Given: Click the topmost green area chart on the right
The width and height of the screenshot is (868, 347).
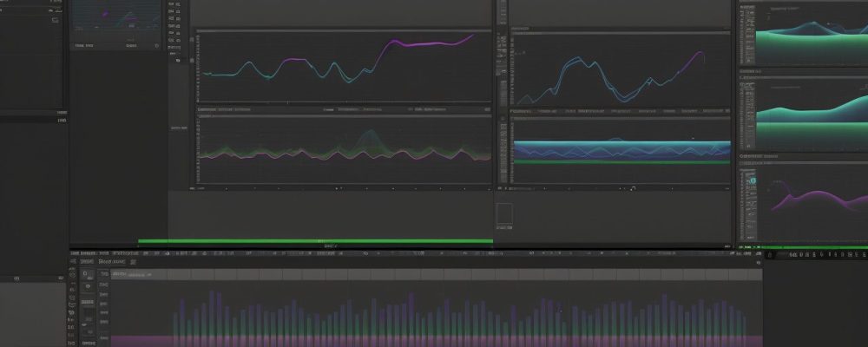Looking at the screenshot, I should (x=812, y=43).
